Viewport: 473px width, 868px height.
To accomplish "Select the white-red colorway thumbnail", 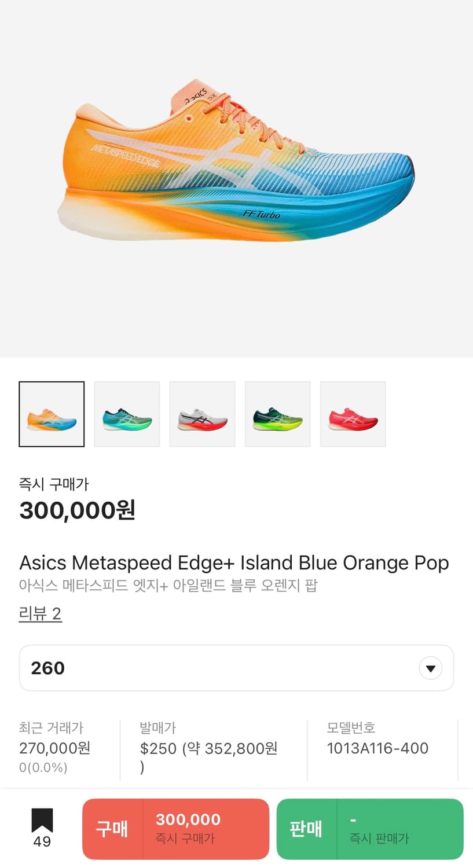I will pos(202,414).
